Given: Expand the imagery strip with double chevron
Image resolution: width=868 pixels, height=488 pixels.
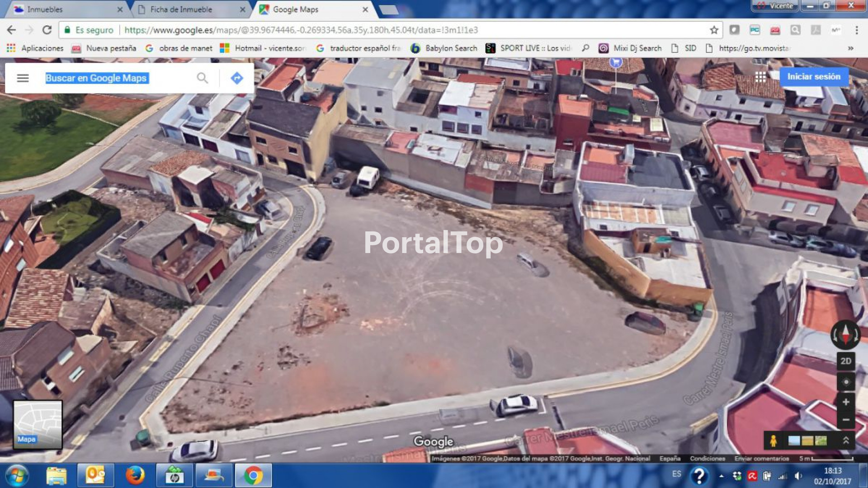Looking at the screenshot, I should pyautogui.click(x=845, y=441).
